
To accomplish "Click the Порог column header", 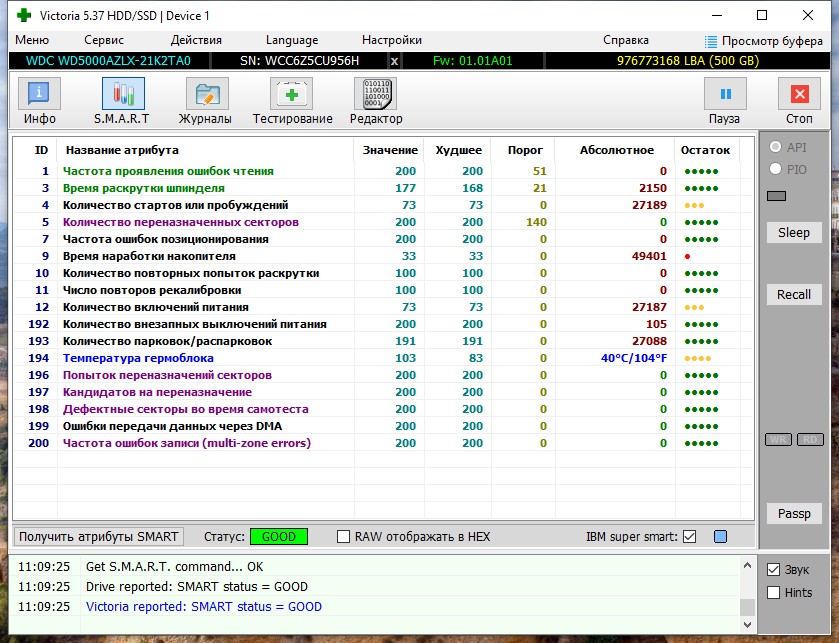I will point(525,150).
